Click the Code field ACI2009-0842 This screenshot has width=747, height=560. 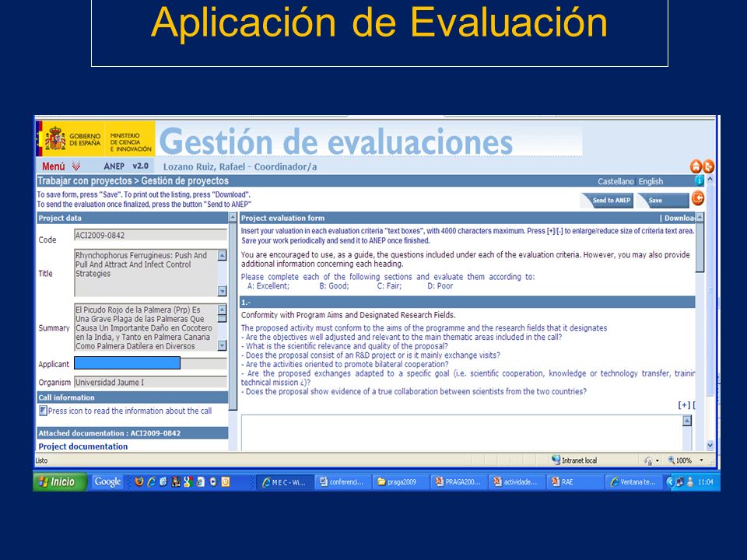(x=150, y=235)
